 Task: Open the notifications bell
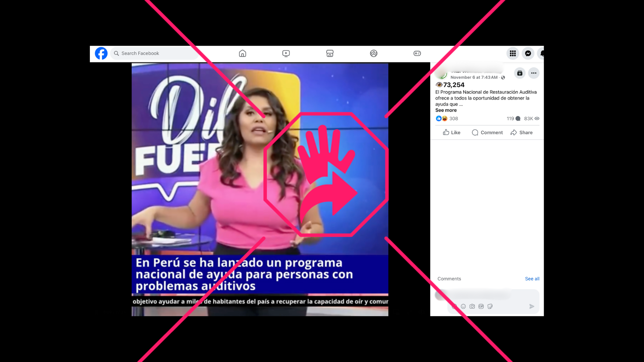[x=541, y=53]
